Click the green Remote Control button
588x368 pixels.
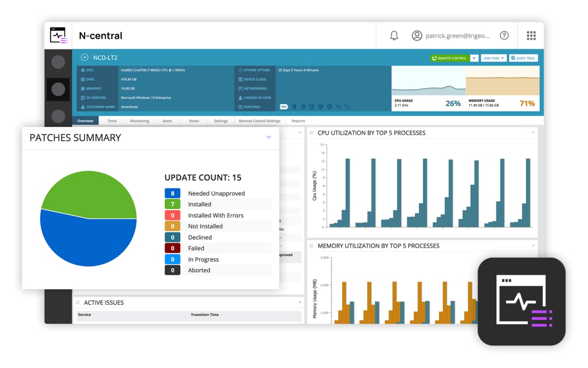449,58
